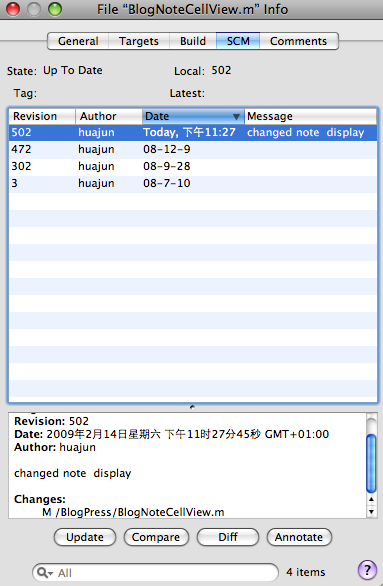This screenshot has height=586, width=383.
Task: Click the All search field
Action: coord(155,573)
